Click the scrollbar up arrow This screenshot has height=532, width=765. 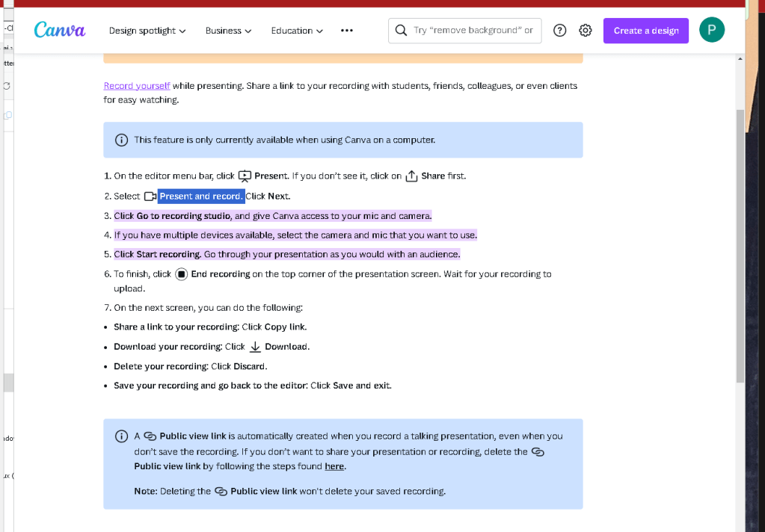740,58
